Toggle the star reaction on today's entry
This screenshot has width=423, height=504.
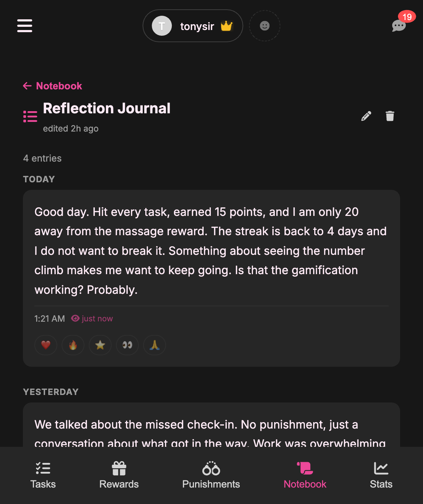[100, 345]
